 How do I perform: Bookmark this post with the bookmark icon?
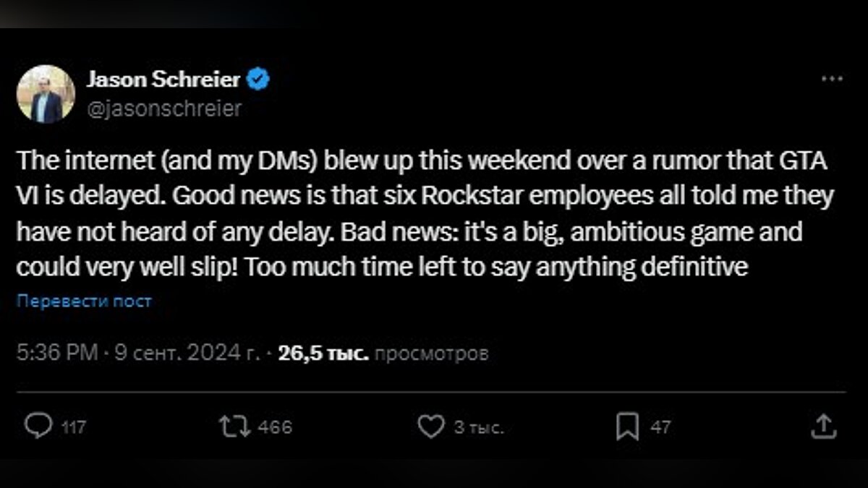point(626,427)
